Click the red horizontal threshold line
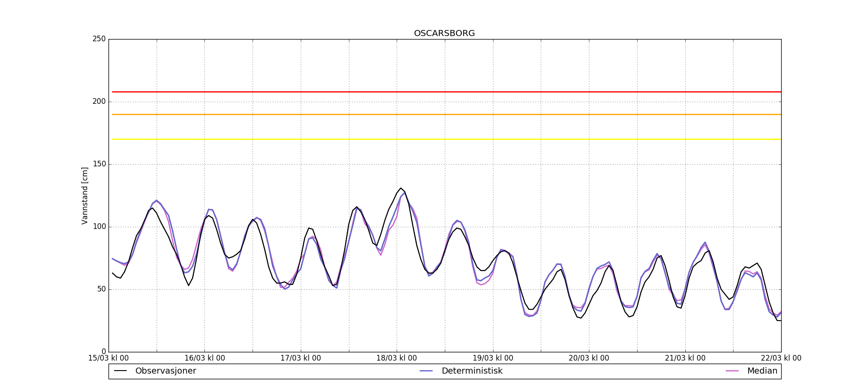 tap(444, 92)
